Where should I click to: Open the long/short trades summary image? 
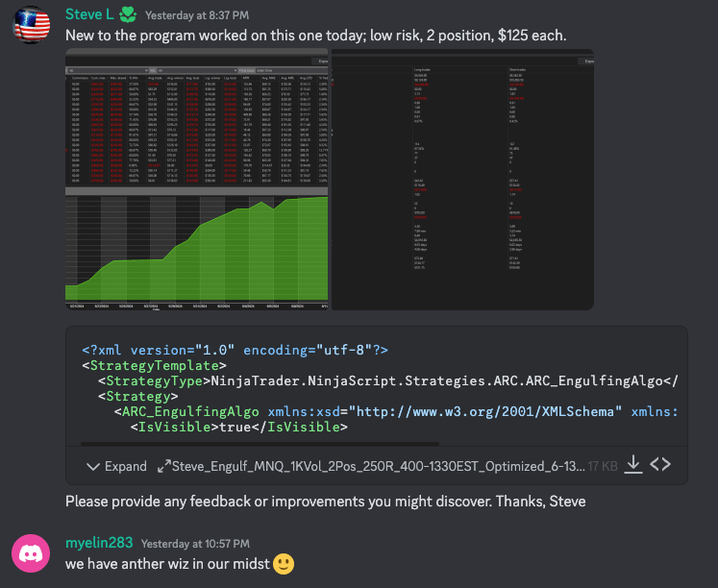(462, 179)
